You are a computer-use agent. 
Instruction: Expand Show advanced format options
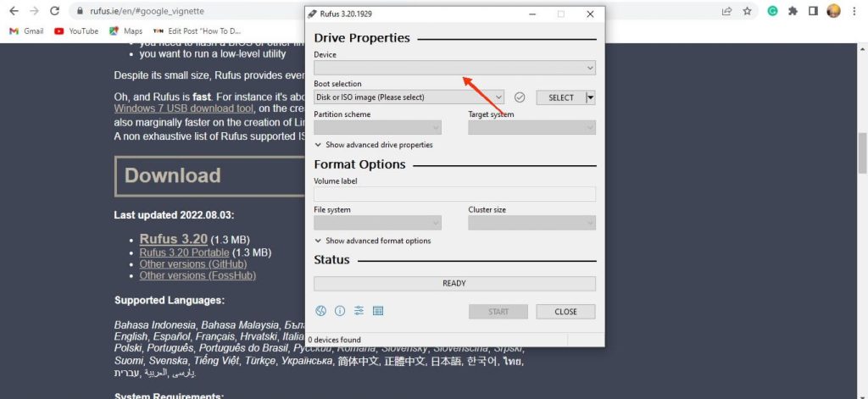tap(373, 241)
